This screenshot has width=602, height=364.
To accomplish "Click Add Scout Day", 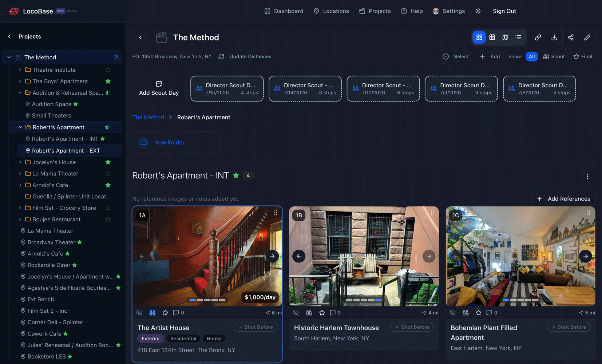I will tap(159, 88).
